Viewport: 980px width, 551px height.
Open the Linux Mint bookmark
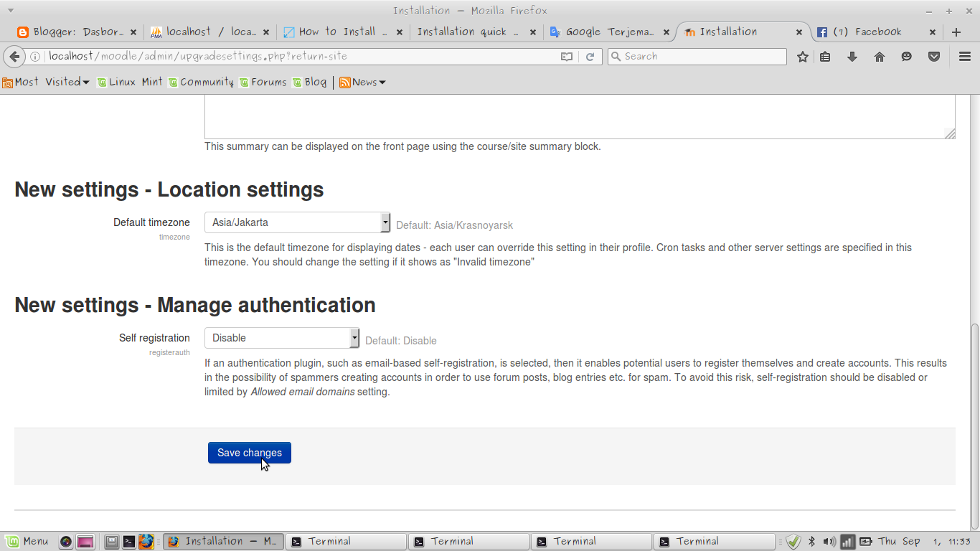pos(130,83)
